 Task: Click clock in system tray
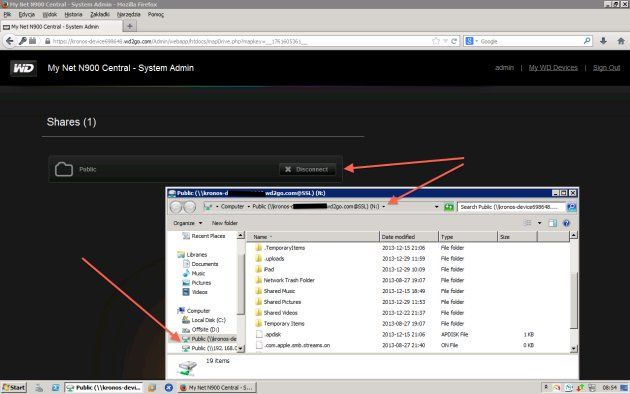pyautogui.click(x=610, y=388)
